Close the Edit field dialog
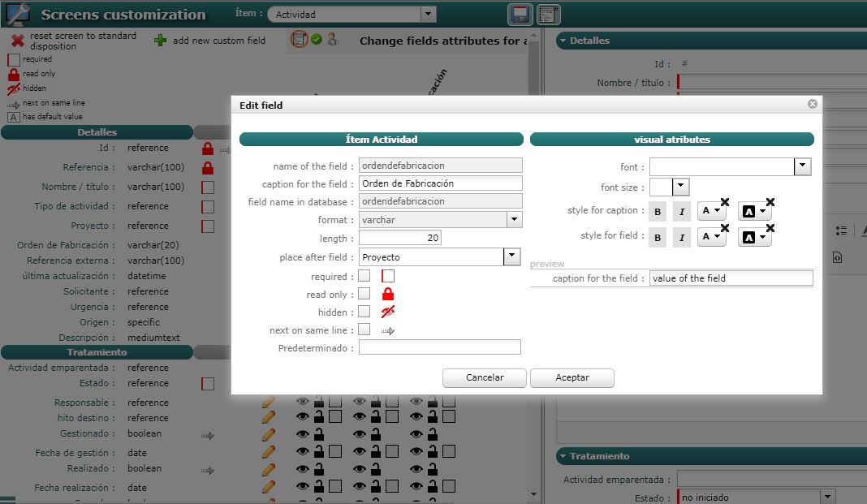The height and width of the screenshot is (504, 867). point(812,104)
